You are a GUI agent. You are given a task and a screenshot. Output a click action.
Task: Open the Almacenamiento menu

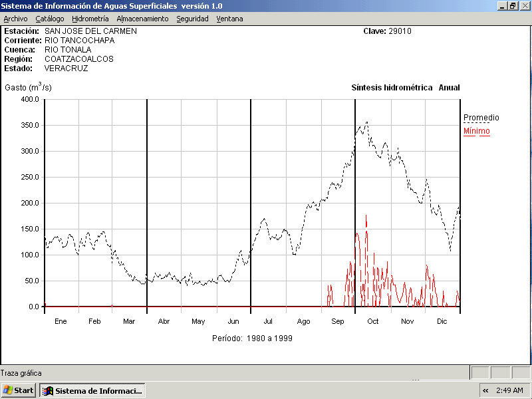click(142, 19)
